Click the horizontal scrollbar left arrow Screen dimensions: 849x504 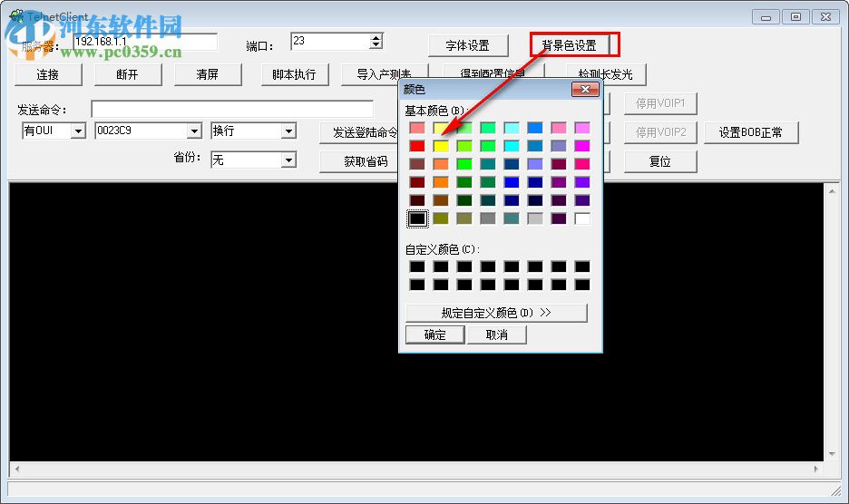tap(17, 469)
